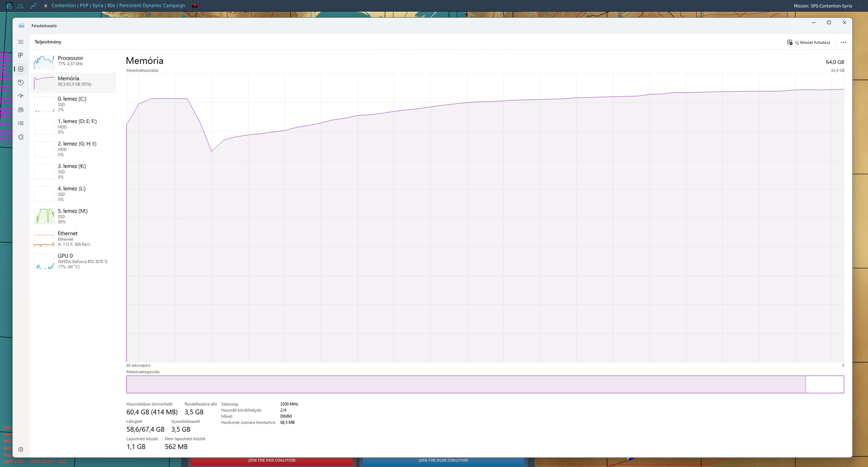The width and height of the screenshot is (868, 467).
Task: Minimize the Feladatkezelő window
Action: pyautogui.click(x=813, y=23)
